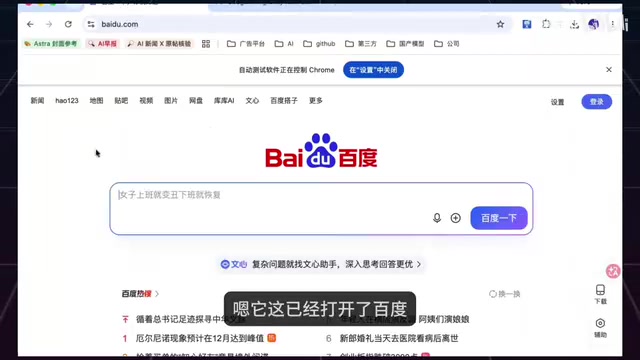Go back with the browser back arrow
Screen dimensions: 640x360
30,24
